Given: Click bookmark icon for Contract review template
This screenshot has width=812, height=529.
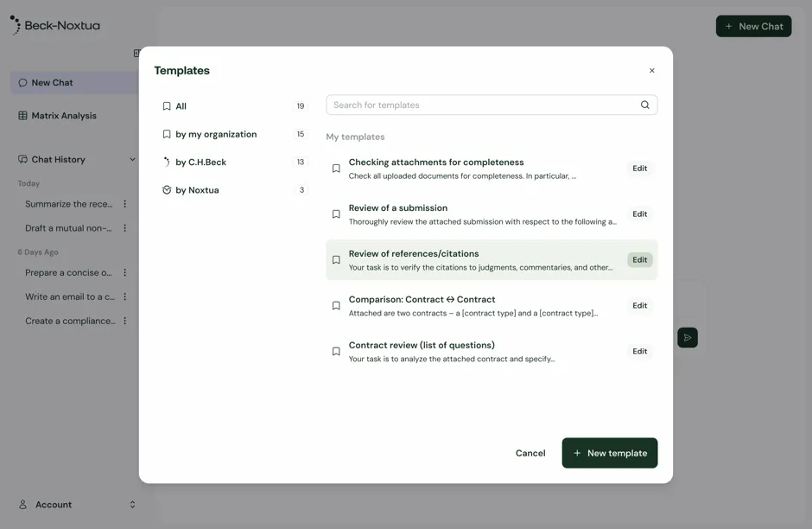Looking at the screenshot, I should [336, 351].
